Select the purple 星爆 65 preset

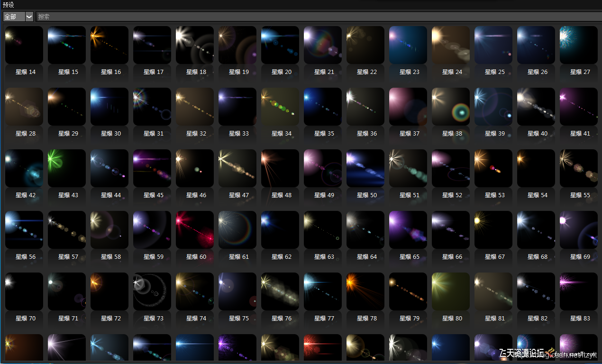[x=408, y=230]
